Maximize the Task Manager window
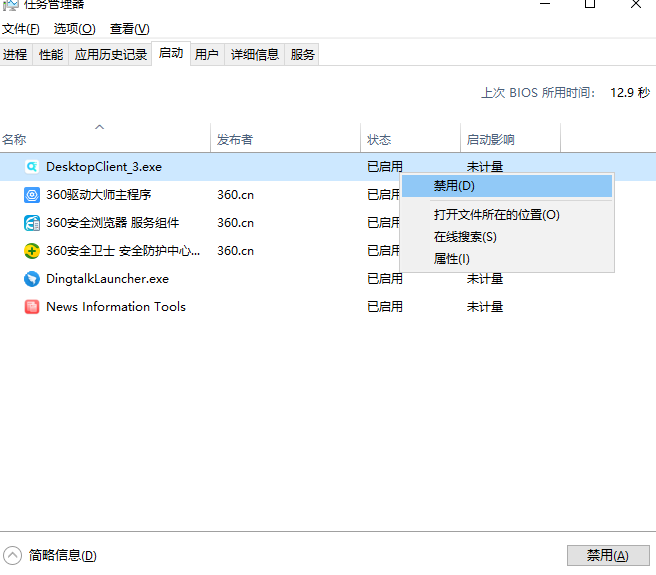 coord(590,4)
